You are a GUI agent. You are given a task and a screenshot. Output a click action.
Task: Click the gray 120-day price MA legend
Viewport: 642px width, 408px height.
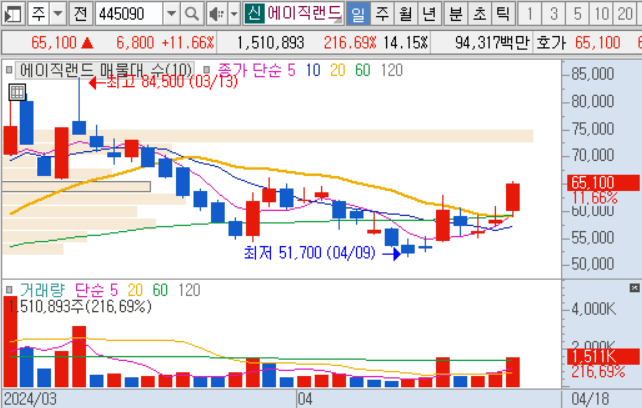392,70
